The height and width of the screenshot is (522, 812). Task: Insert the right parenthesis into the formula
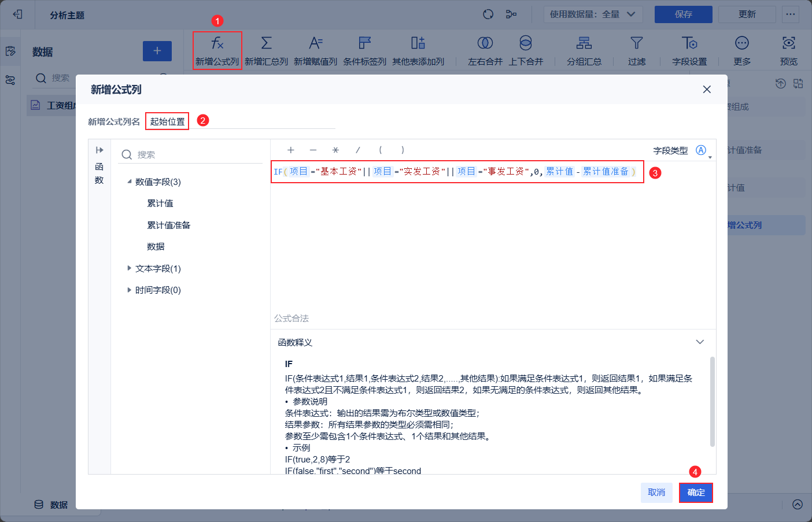pos(403,150)
